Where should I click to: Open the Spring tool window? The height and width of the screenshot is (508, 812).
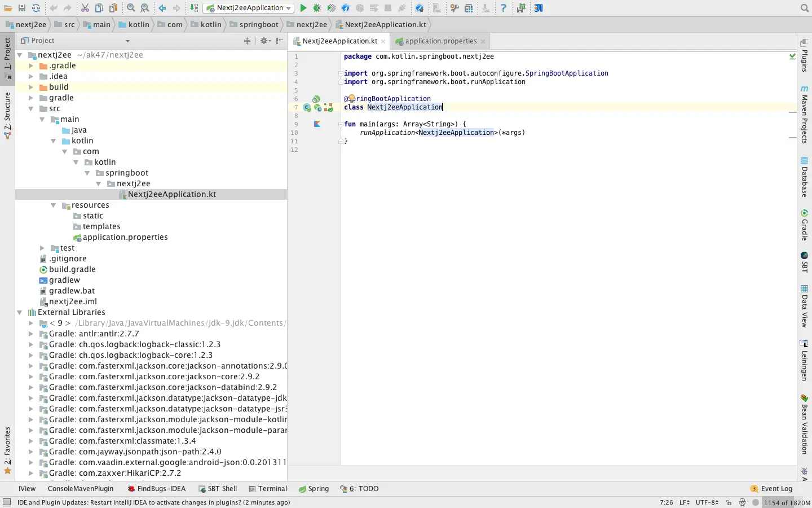click(x=314, y=489)
